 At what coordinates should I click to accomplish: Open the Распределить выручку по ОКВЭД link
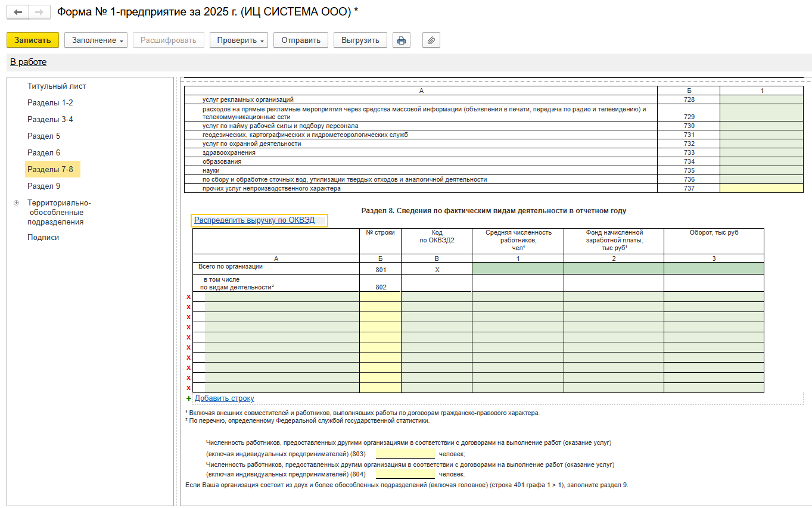(x=254, y=220)
